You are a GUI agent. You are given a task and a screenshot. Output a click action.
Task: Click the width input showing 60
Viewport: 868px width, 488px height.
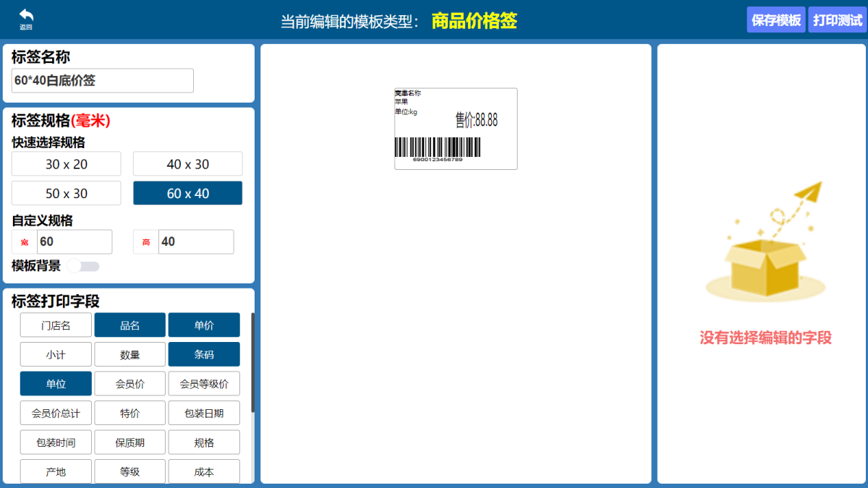point(75,241)
